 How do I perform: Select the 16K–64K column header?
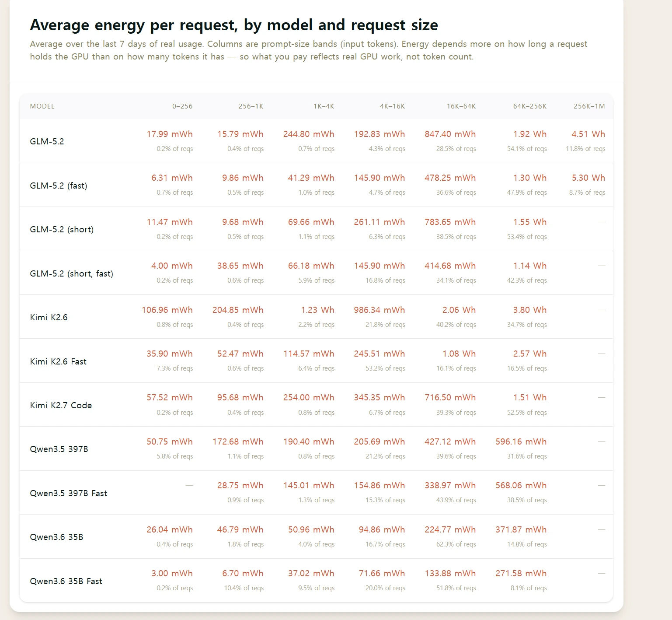(461, 106)
